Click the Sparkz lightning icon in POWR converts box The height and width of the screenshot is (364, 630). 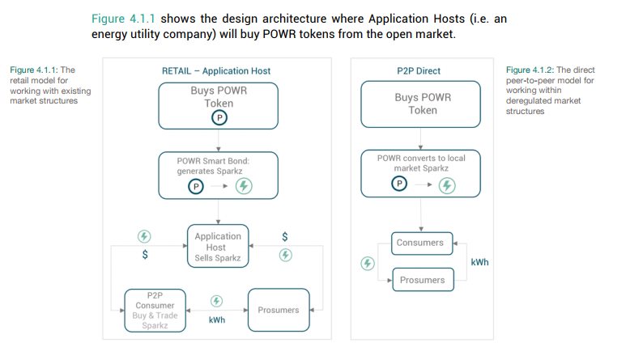pyautogui.click(x=447, y=185)
